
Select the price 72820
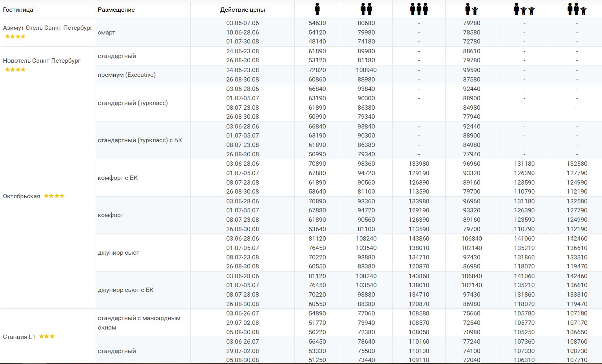coord(317,70)
